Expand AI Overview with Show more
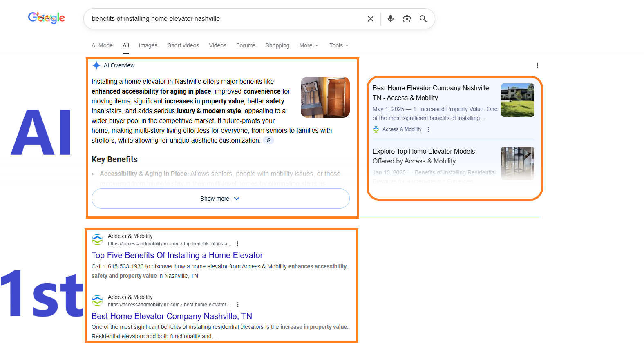Viewport: 644px width, 348px height. click(x=221, y=199)
